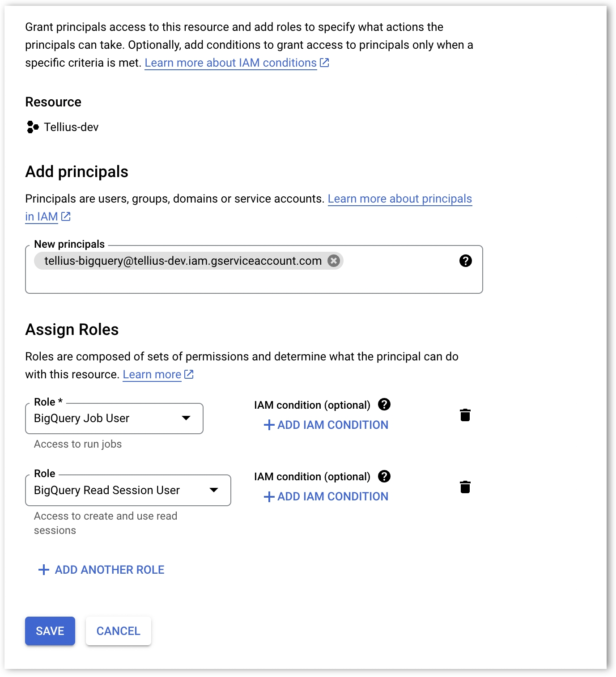Remove the tellius-bigquery principal chip

[x=334, y=261]
